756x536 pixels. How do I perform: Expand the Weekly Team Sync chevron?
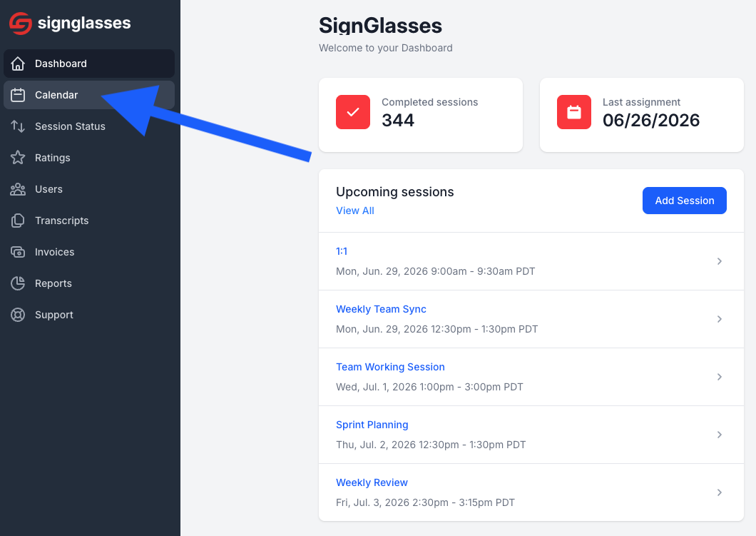[x=720, y=319]
